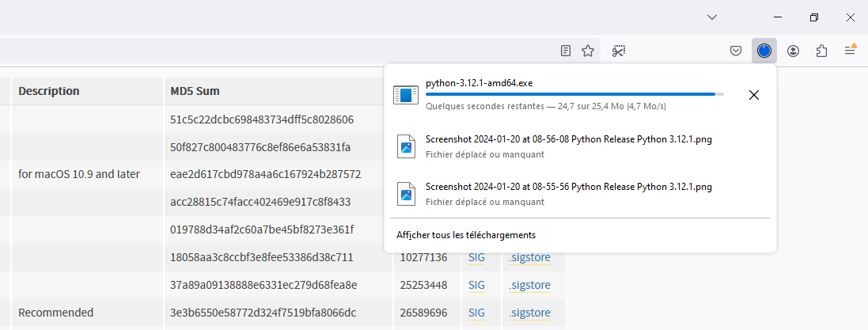Expand the list all tabs chevron
Viewport: 868px width, 330px height.
pos(712,17)
